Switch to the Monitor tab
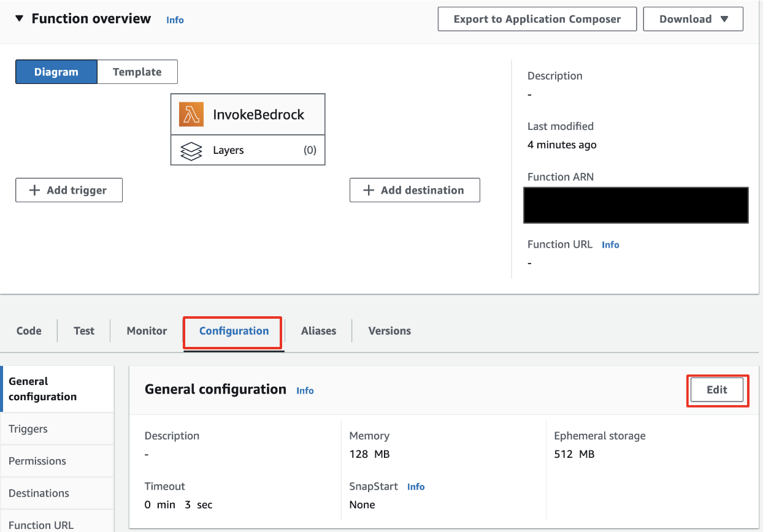This screenshot has height=532, width=763. tap(146, 330)
